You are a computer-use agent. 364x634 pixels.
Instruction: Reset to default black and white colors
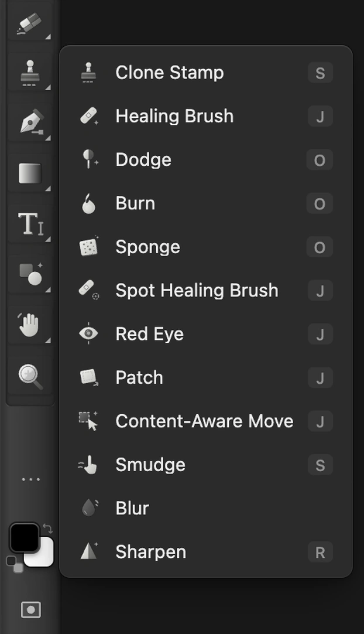(x=15, y=564)
